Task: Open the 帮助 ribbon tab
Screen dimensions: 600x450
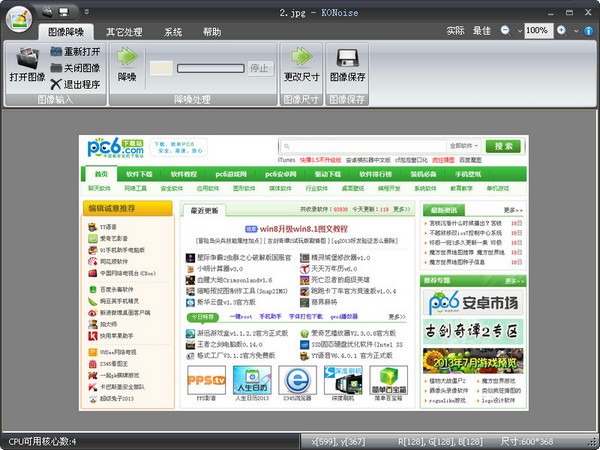Action: 212,32
